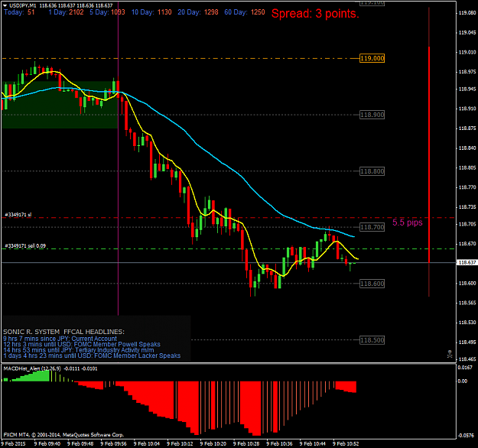Viewport: 478px width, 448px height.
Task: Select the '10 Day: 1130' range value
Action: pyautogui.click(x=151, y=12)
